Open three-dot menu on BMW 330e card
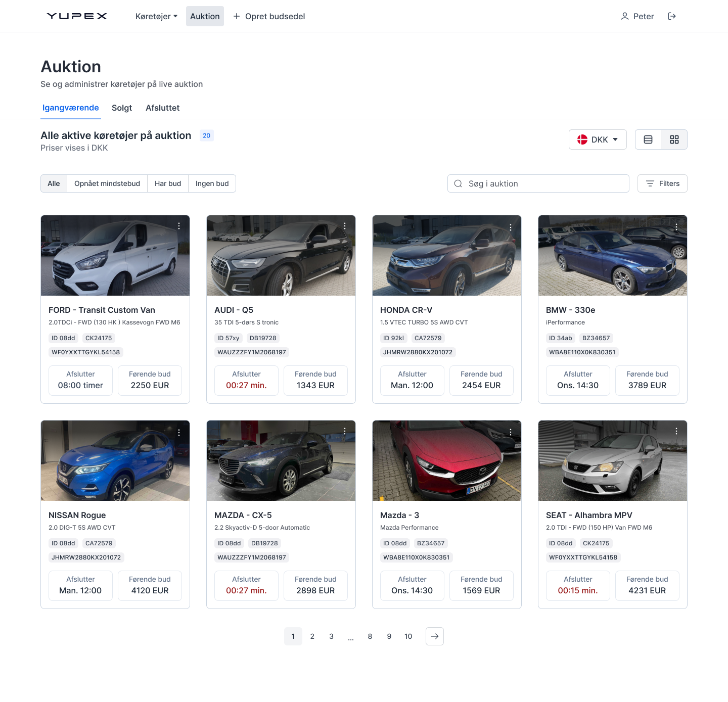 pos(676,227)
